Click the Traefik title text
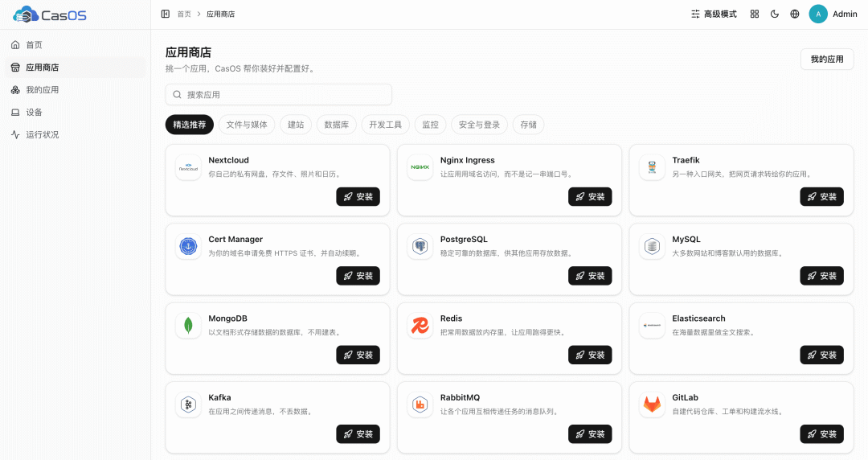 [686, 160]
